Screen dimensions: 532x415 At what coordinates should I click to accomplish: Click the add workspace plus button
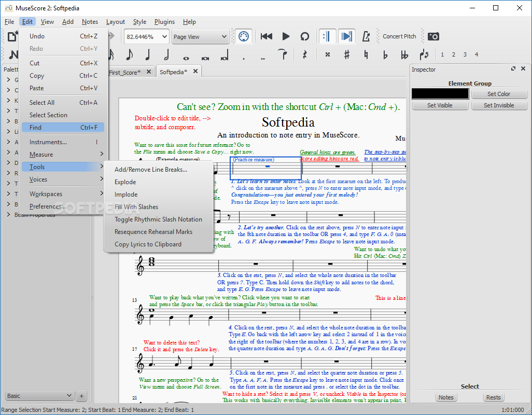(81, 396)
